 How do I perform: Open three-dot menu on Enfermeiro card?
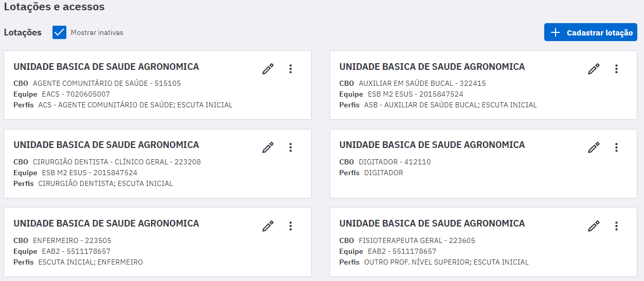click(x=291, y=226)
